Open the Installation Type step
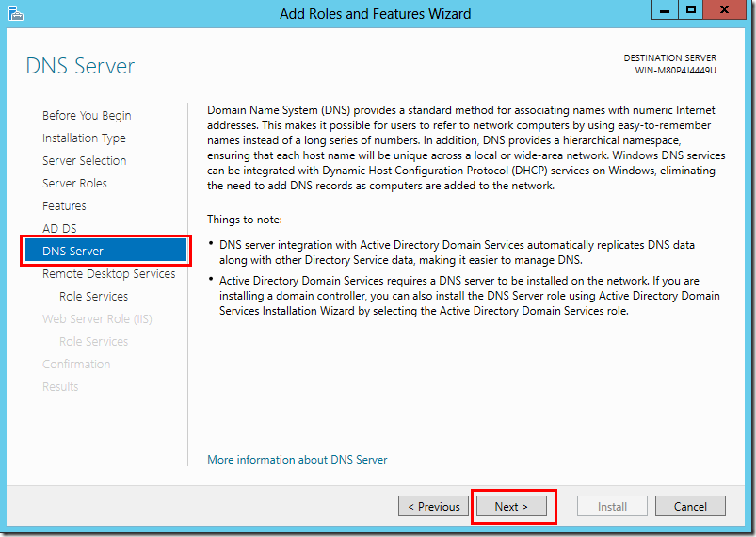Screen dimensions: 756x537 (x=84, y=138)
